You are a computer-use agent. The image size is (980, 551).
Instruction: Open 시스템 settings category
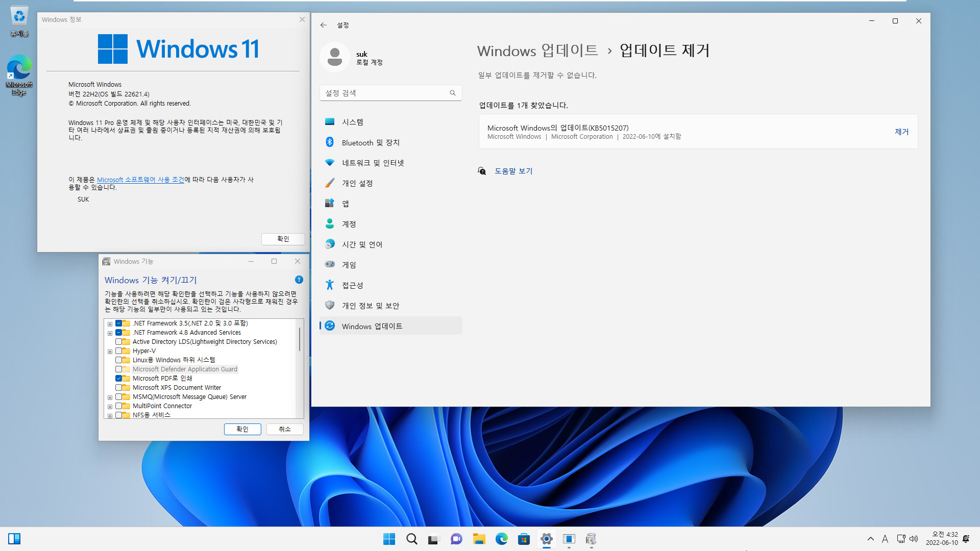390,122
